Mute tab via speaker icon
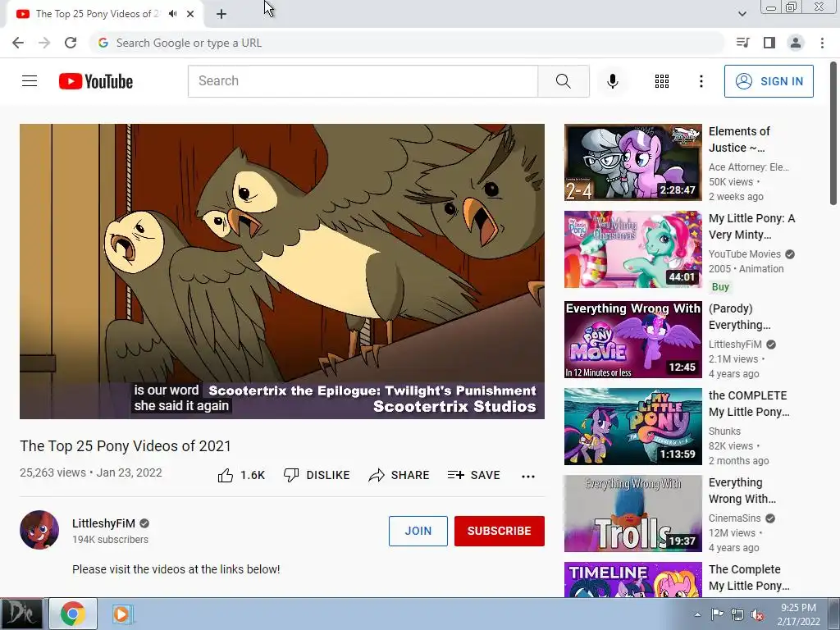This screenshot has width=840, height=630. 172,14
